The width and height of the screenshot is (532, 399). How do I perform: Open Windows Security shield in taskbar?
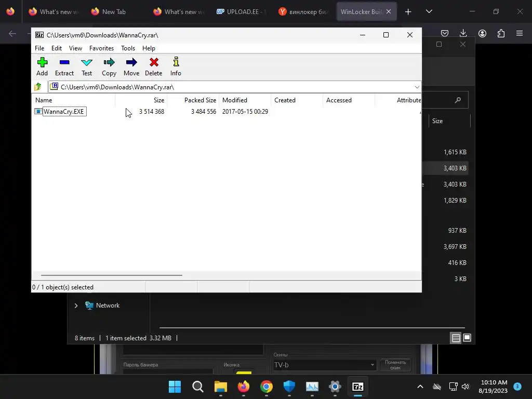289,387
